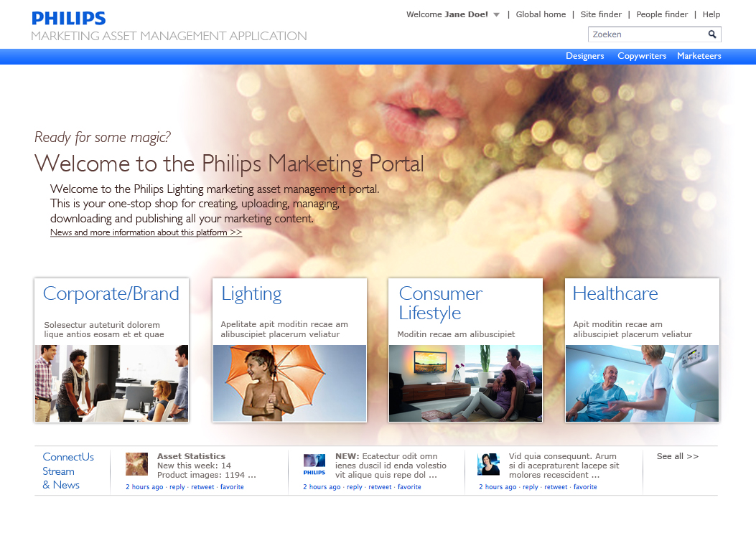Expand the Welcome Jane Doe dropdown arrow
This screenshot has height=543, width=756.
497,15
